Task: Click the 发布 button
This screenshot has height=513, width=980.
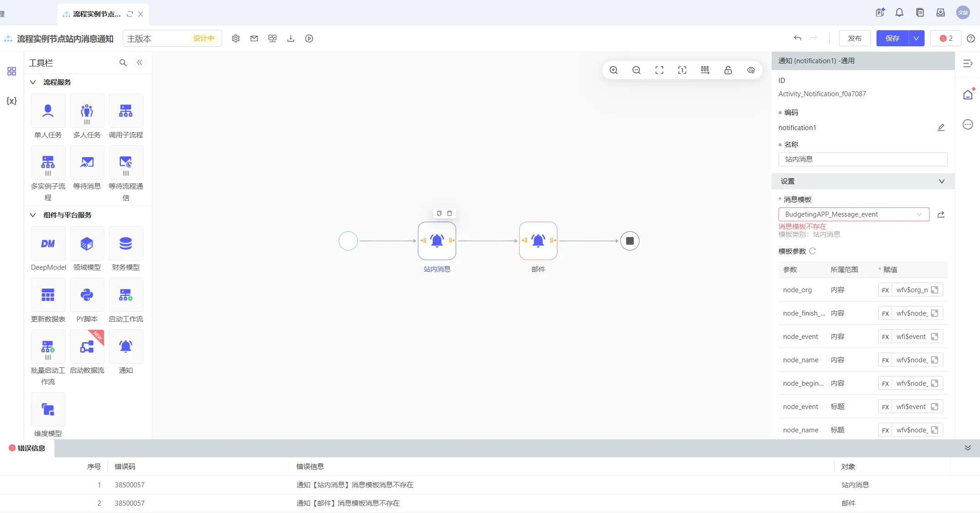Action: pos(855,38)
